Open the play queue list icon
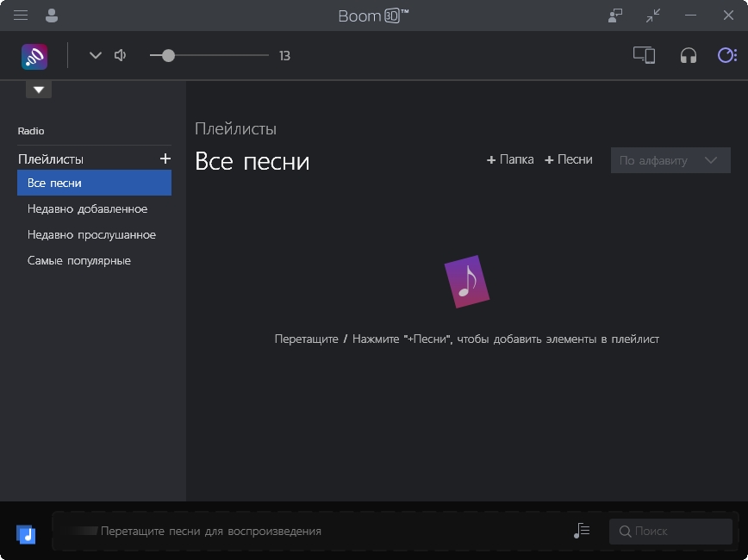748x560 pixels. [x=582, y=531]
